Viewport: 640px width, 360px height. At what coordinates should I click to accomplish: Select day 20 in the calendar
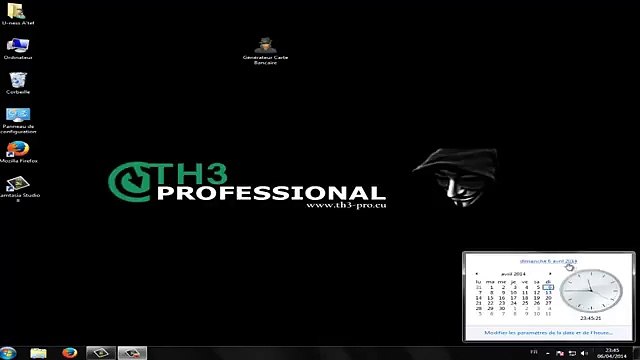coord(548,298)
